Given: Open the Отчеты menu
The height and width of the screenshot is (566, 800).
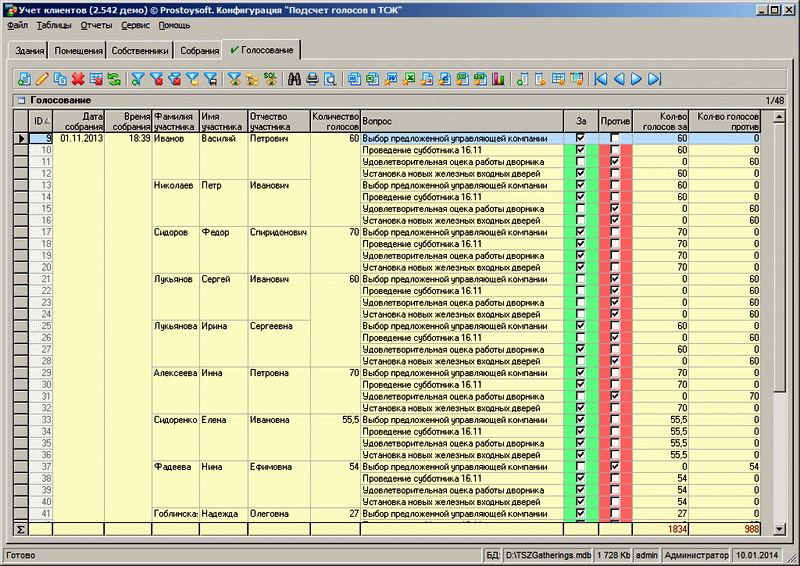Looking at the screenshot, I should (96, 24).
